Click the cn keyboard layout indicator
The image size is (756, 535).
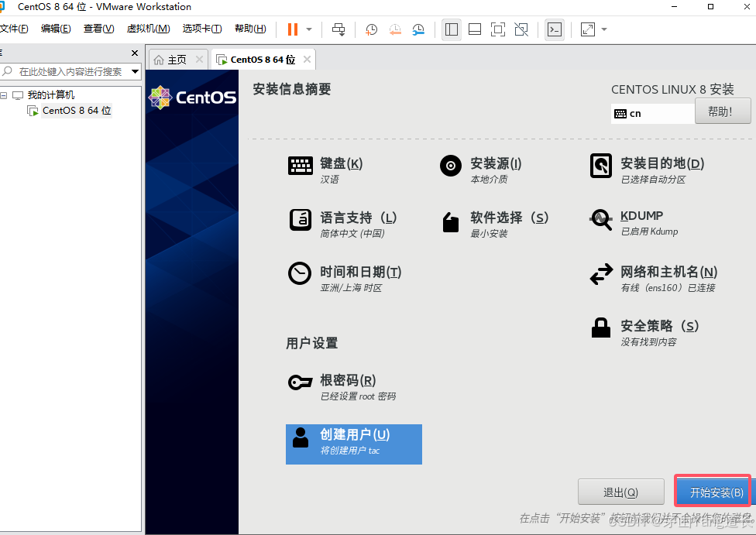point(653,114)
